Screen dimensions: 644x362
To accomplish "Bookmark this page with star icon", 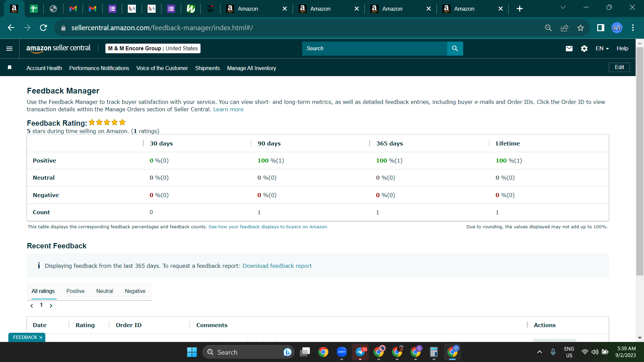I will coord(581,28).
